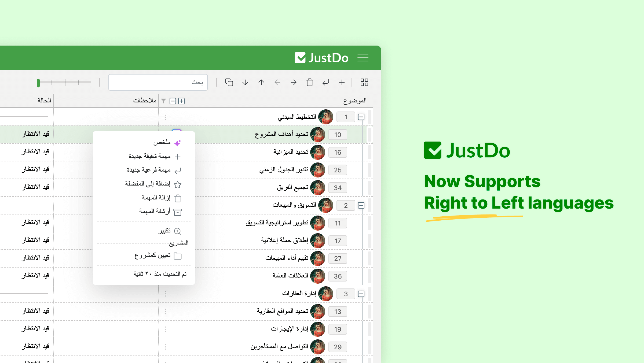Screen dimensions: 644x363
Task: Click the copy/duplicate task icon
Action: (229, 83)
